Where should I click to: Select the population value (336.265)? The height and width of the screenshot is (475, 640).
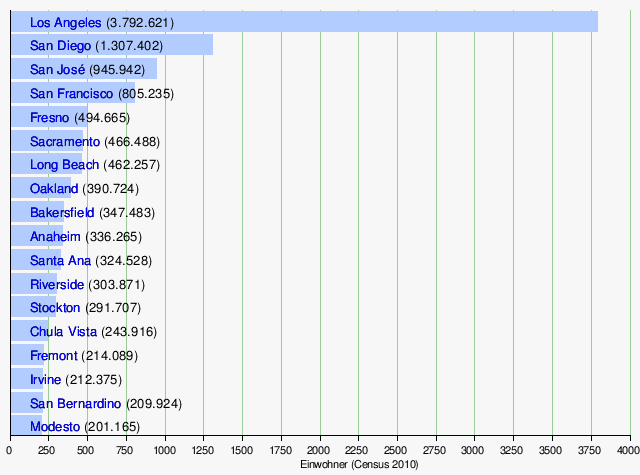pyautogui.click(x=113, y=237)
